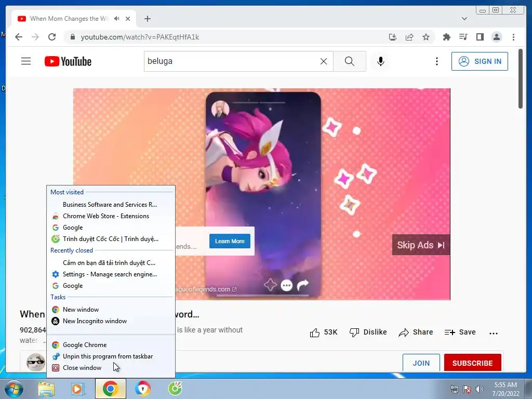The image size is (532, 399).
Task: Click the JOIN button
Action: pyautogui.click(x=421, y=363)
